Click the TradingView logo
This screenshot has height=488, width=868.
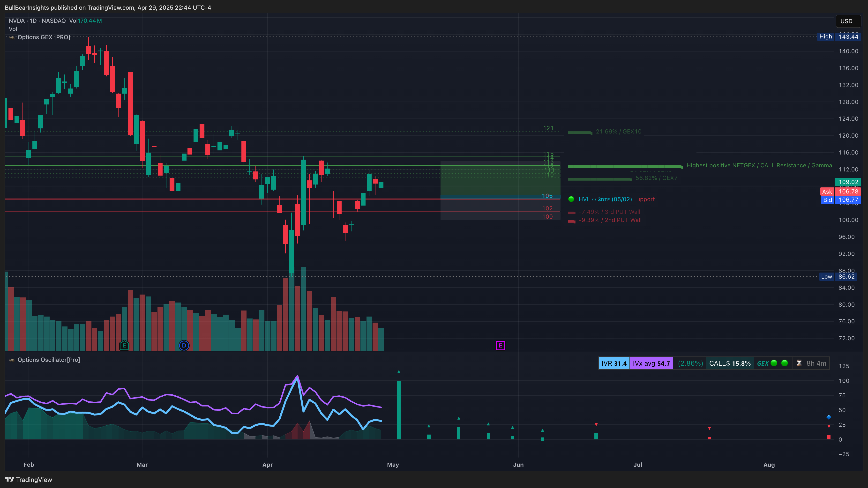pyautogui.click(x=29, y=480)
